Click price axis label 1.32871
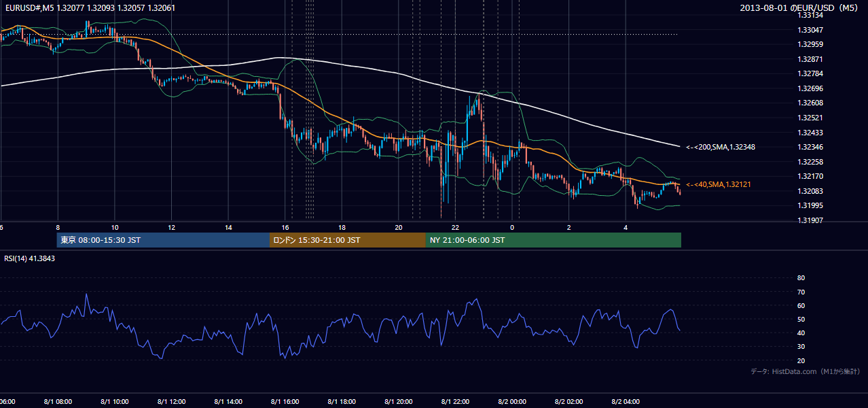This screenshot has width=868, height=408. click(810, 59)
